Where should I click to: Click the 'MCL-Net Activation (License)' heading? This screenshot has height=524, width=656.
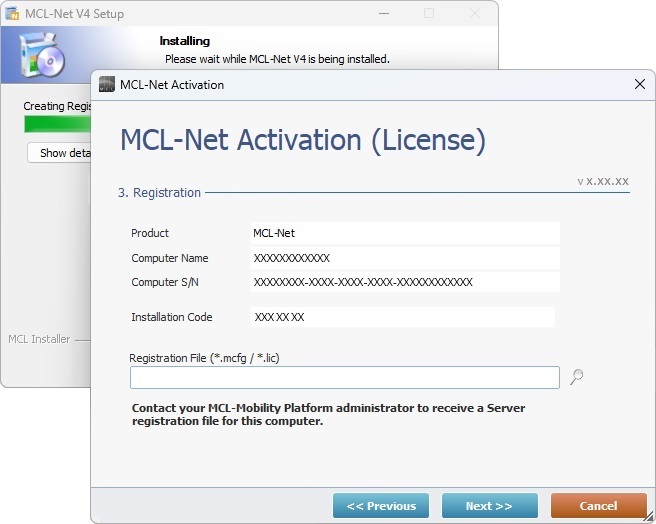pos(303,140)
